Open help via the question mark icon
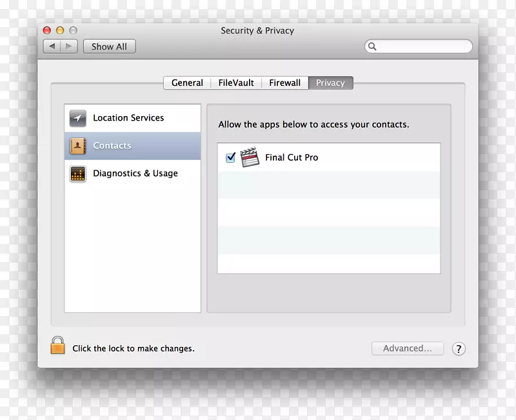The image size is (516, 420). point(459,348)
